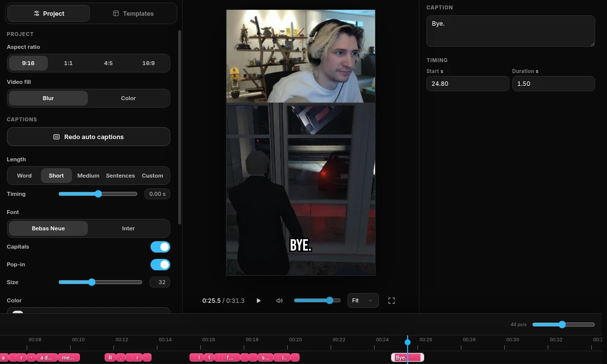Select 4:5 aspect ratio
607x364 pixels.
[108, 63]
